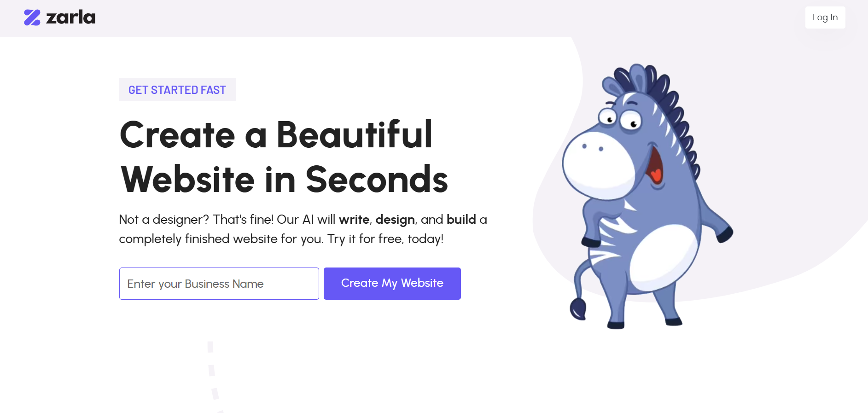
Task: Click the bold word "design"
Action: 395,220
